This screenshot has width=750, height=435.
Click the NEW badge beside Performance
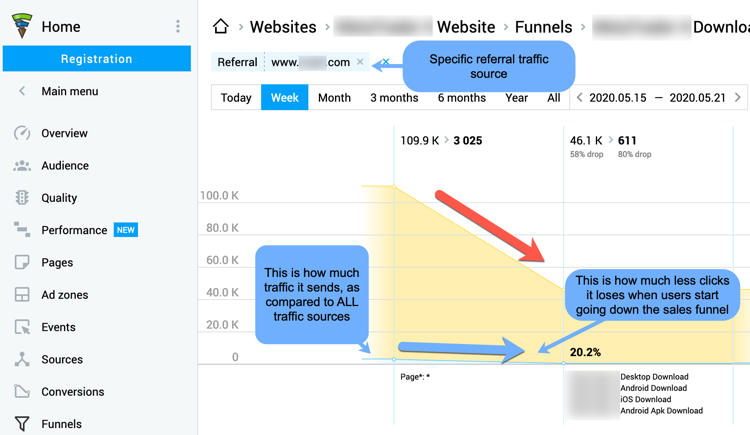[x=126, y=230]
